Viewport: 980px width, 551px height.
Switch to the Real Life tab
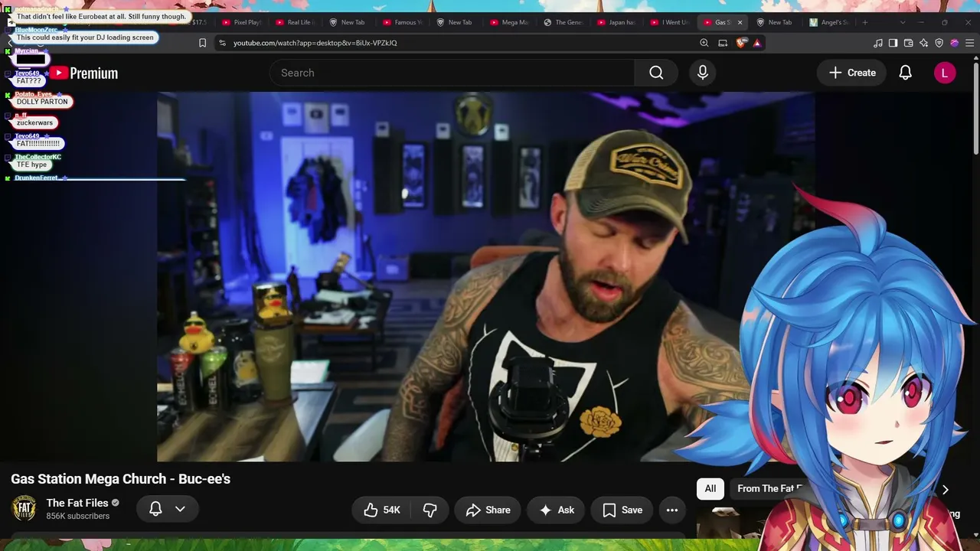(295, 22)
